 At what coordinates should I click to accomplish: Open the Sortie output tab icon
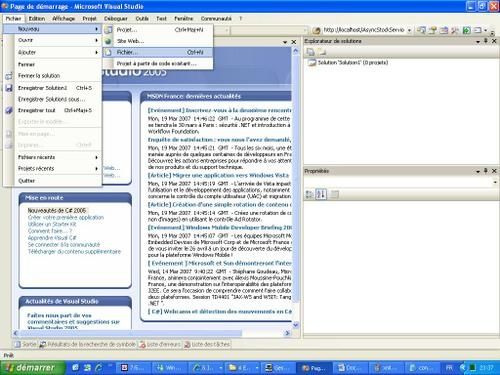(x=18, y=344)
